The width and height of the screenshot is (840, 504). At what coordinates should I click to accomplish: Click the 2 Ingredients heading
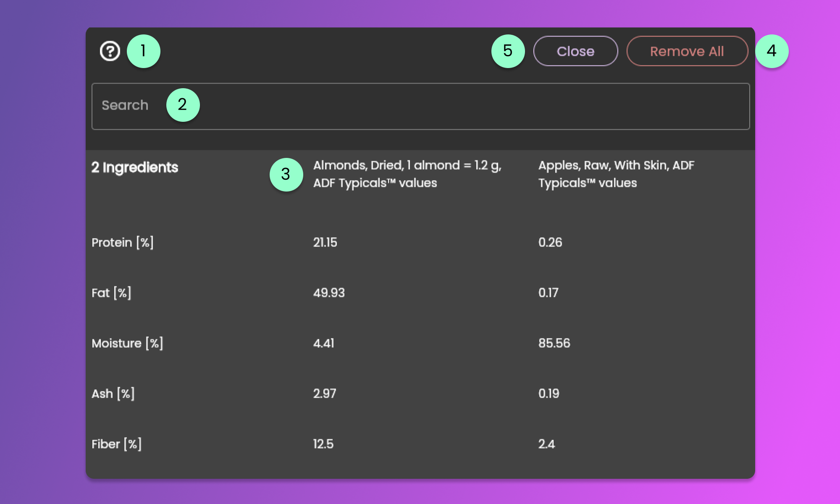(x=135, y=168)
